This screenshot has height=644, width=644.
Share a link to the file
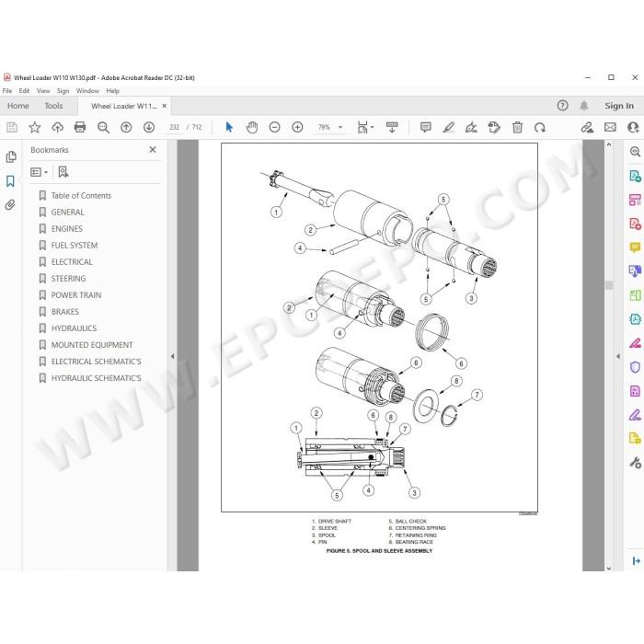(587, 127)
